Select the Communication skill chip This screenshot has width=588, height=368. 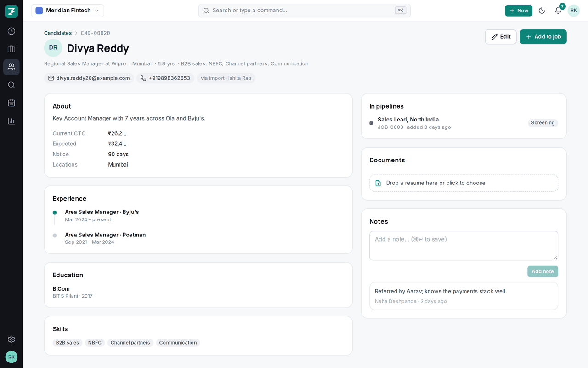click(x=178, y=343)
